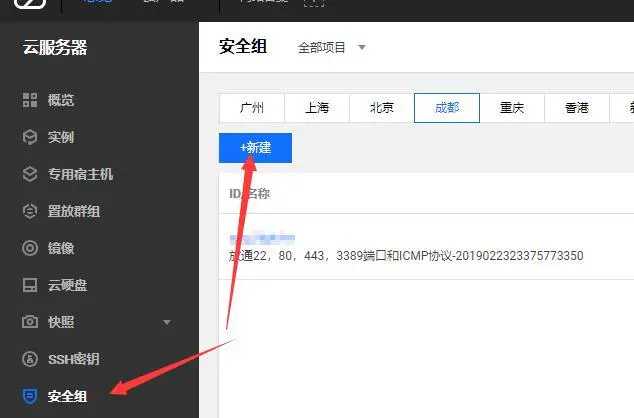Image resolution: width=634 pixels, height=418 pixels.
Task: Click the 实例 instance cube icon
Action: coord(30,137)
